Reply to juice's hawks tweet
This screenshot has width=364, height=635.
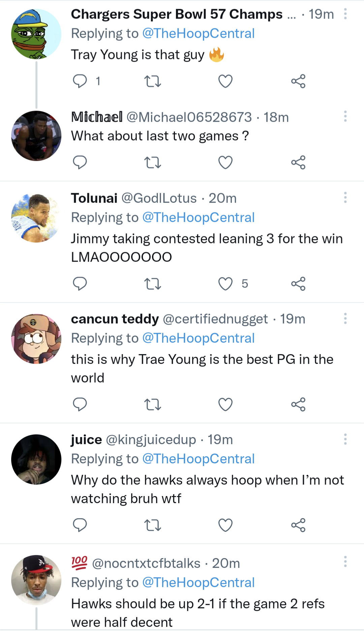point(80,525)
